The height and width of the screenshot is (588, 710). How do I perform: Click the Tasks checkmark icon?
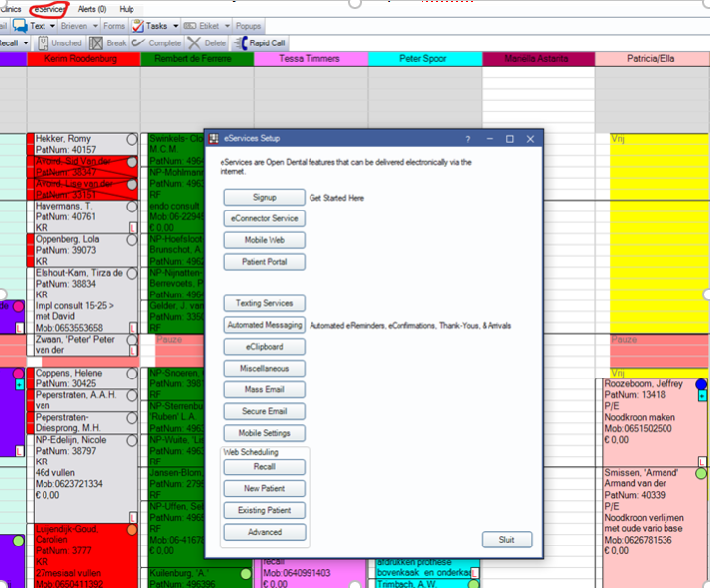[x=137, y=26]
